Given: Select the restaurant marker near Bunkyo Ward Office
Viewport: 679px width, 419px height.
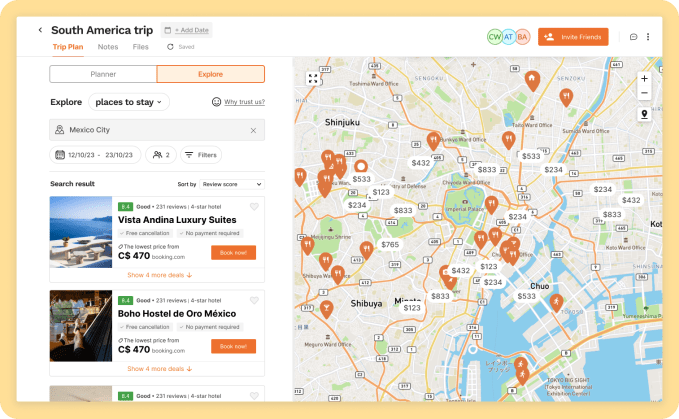Looking at the screenshot, I should coord(433,141).
